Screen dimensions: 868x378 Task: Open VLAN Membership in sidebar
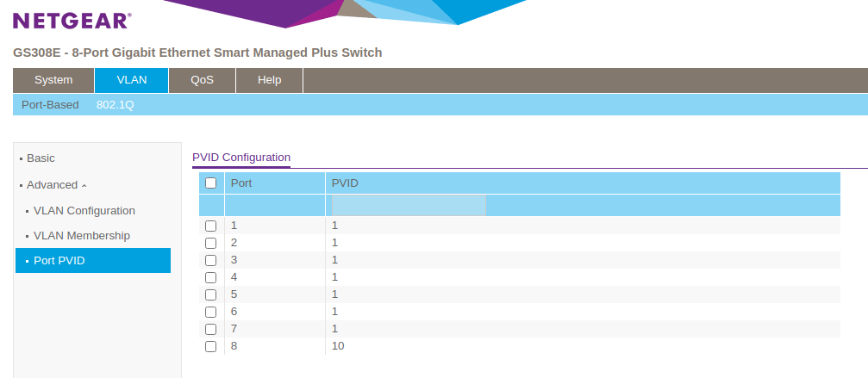point(81,236)
